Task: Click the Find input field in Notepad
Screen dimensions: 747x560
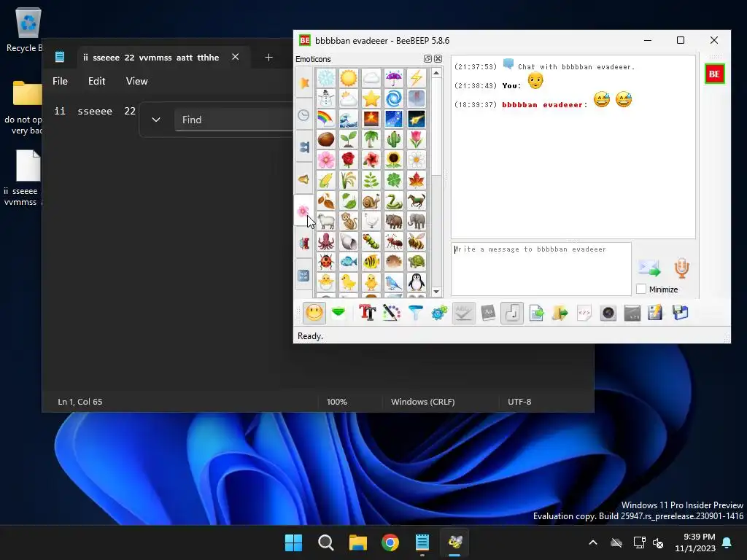Action: pos(234,120)
